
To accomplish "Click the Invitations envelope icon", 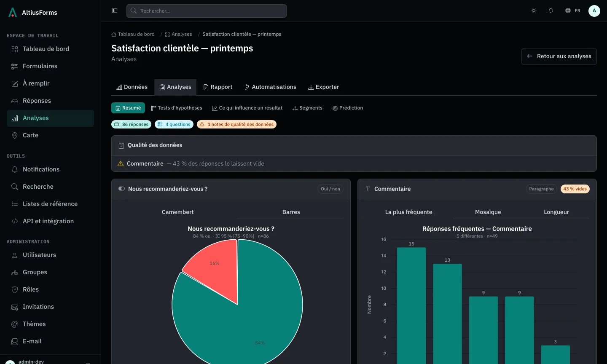I will click(x=15, y=307).
